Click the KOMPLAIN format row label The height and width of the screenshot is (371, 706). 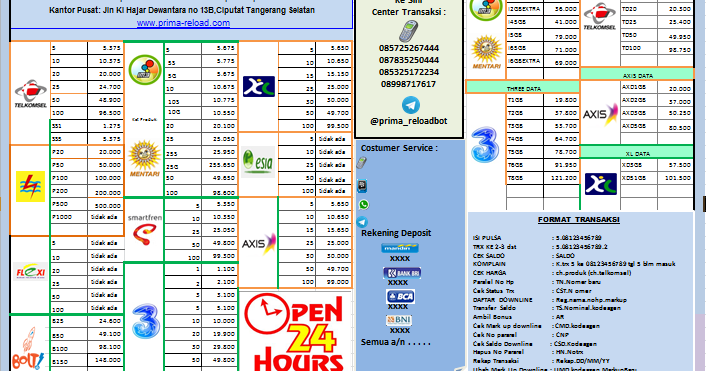coord(489,264)
